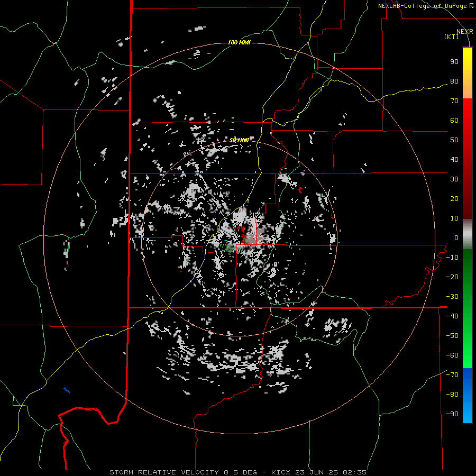Click the blue velocity echo in the southwest
Viewport: 476px width, 476px height.
(x=67, y=390)
